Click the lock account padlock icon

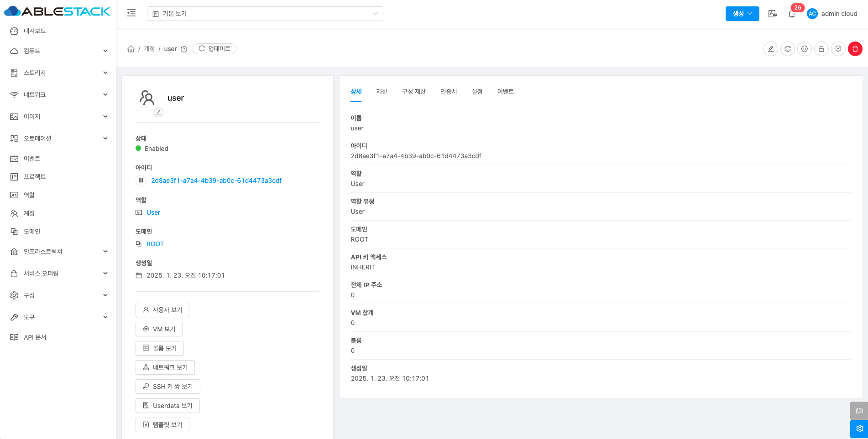821,49
